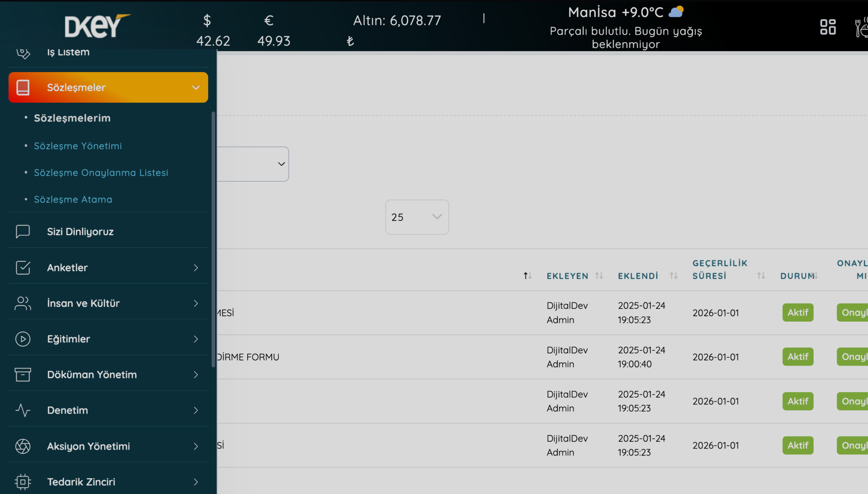Click the Sözleşmeler book icon
Screen dimensions: 868x494
(23, 88)
